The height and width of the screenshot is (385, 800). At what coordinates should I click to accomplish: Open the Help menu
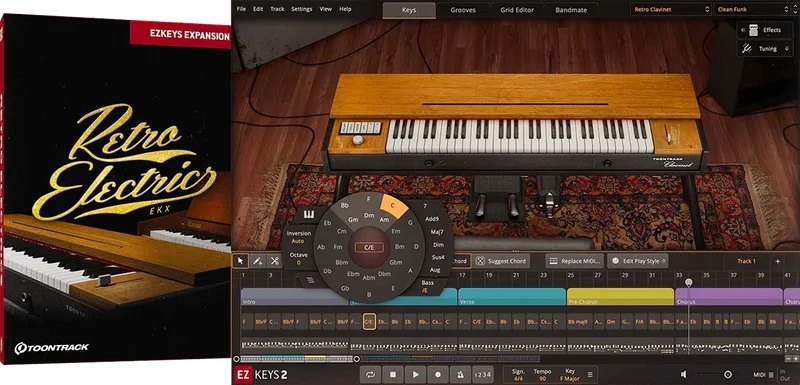(345, 9)
